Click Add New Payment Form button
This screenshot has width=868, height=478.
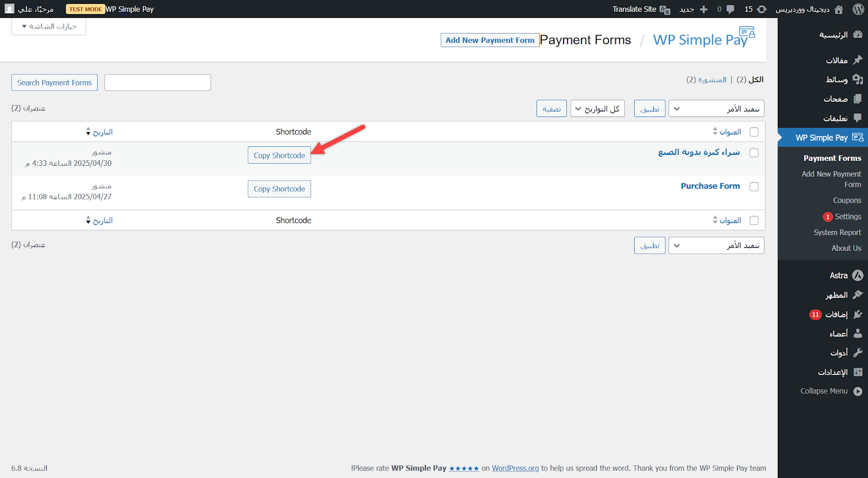(x=490, y=40)
